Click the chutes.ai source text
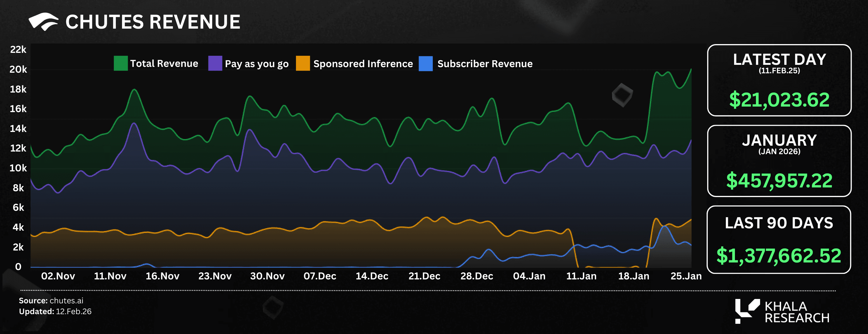 pos(66,301)
